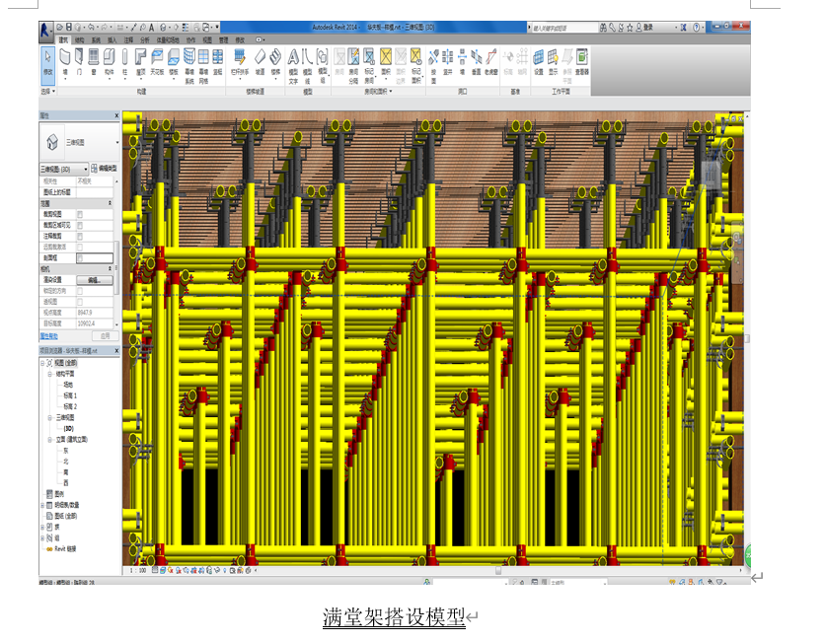This screenshot has width=825, height=644.
Task: Select the Wall (墙) tool in ribbon
Action: 65,62
